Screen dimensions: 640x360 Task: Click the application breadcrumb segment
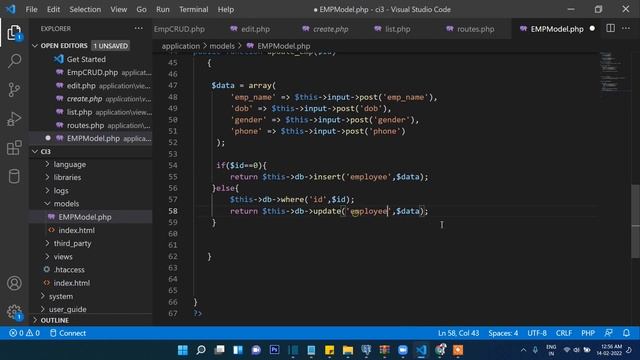click(x=180, y=46)
